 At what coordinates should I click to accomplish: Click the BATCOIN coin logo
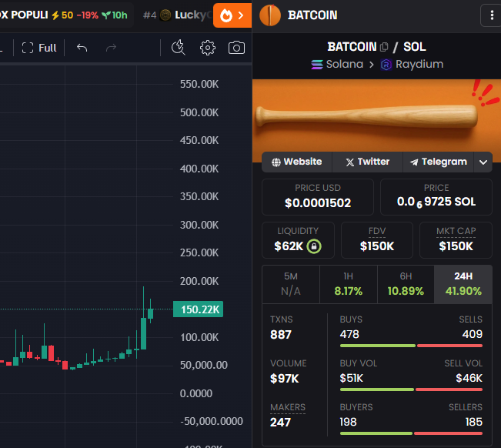coord(270,15)
